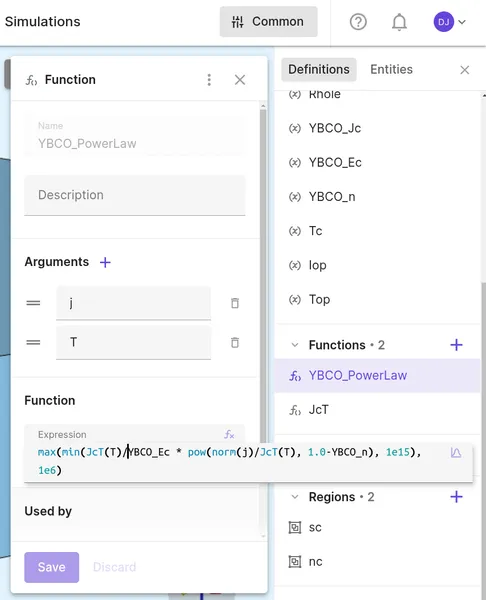The width and height of the screenshot is (486, 600).
Task: Switch to the Entities tab
Action: click(x=391, y=69)
